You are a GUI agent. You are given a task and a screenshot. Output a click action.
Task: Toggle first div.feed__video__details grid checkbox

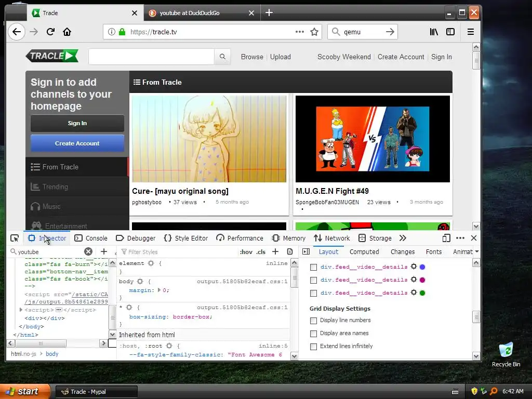pyautogui.click(x=313, y=268)
